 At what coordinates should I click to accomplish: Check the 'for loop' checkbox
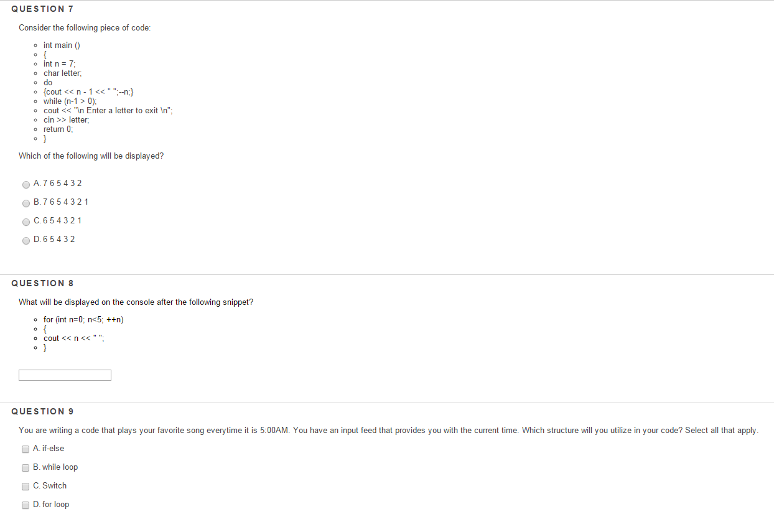point(26,505)
